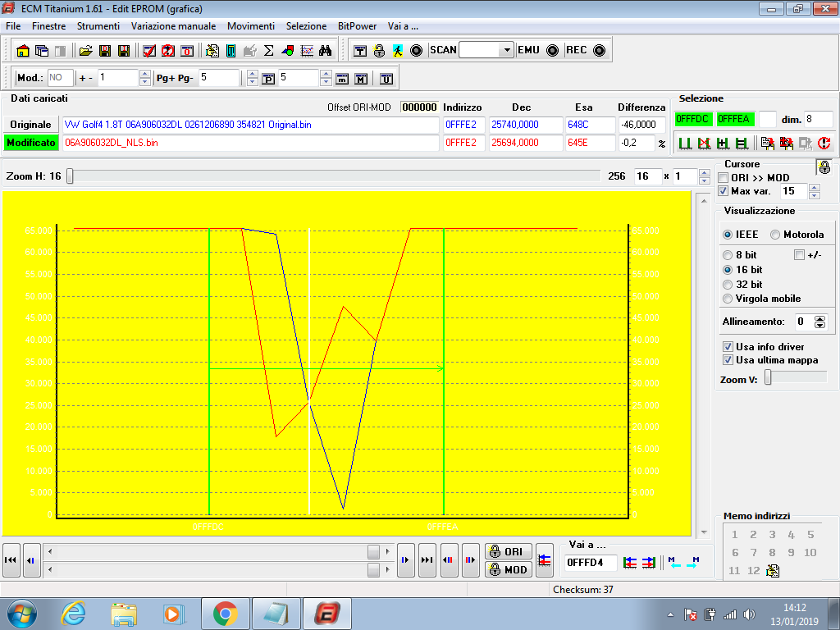Click the MOD lock button
Image resolution: width=840 pixels, height=630 pixels.
click(508, 569)
